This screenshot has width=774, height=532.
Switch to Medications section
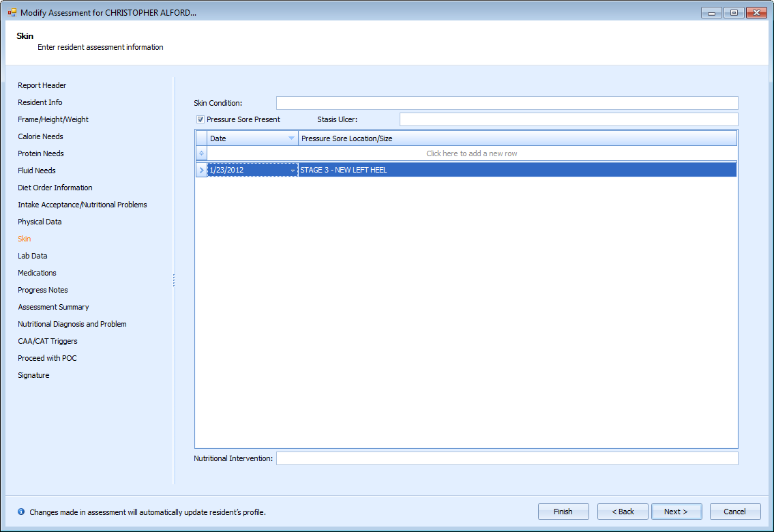(x=37, y=273)
